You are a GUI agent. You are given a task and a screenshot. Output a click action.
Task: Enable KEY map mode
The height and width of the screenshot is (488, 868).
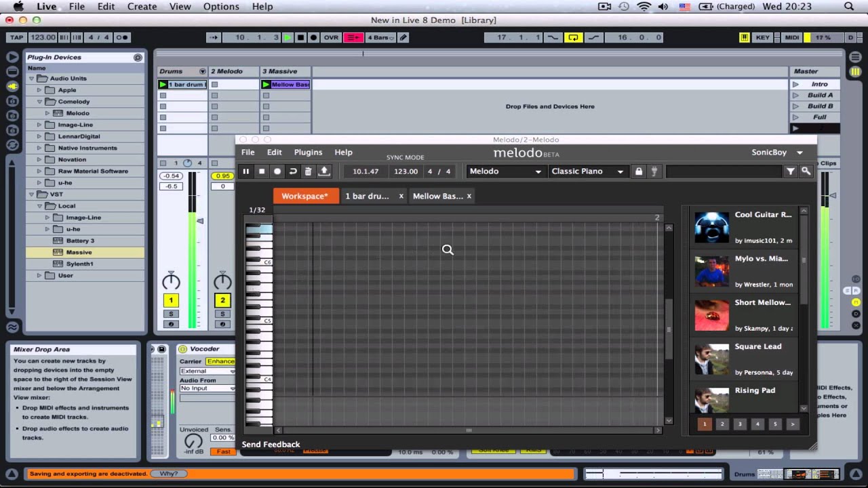tap(763, 37)
